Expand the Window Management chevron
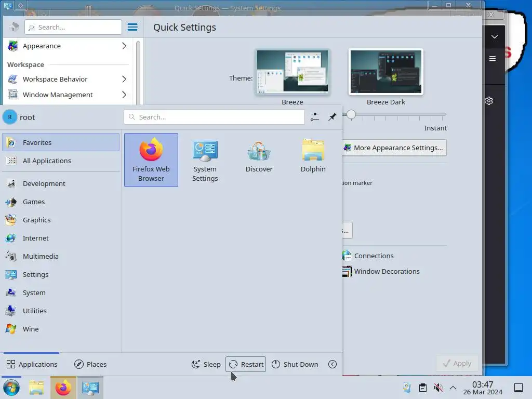Image resolution: width=532 pixels, height=399 pixels. pos(124,95)
